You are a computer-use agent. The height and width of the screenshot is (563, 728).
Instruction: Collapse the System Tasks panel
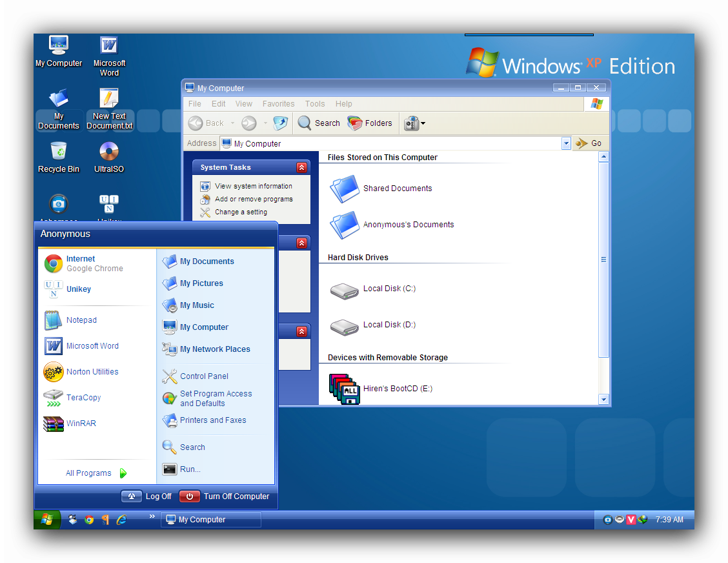click(x=302, y=168)
